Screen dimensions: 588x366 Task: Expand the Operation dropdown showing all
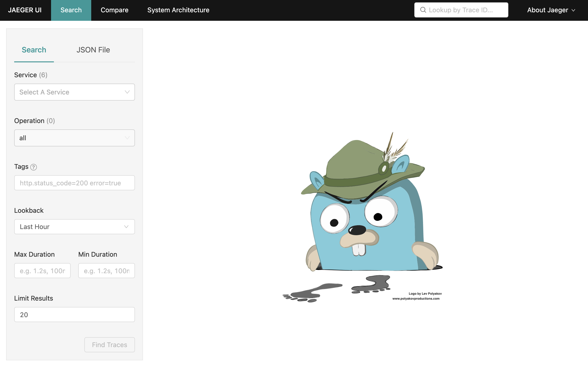click(x=74, y=138)
